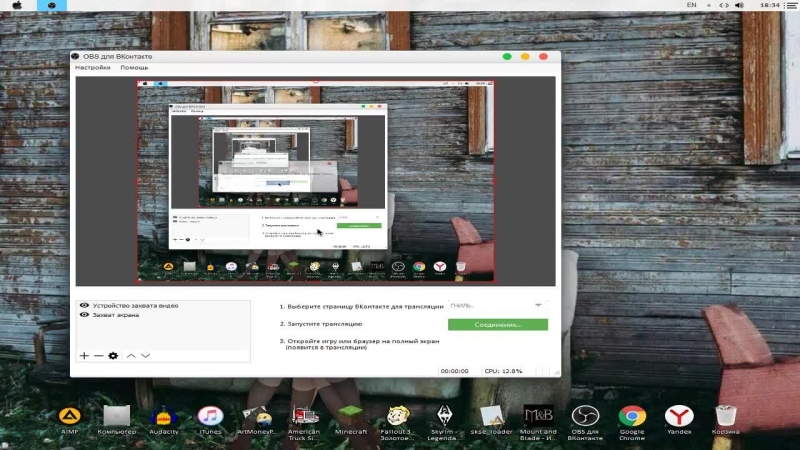Click the 'Запустите трансляцию' step text
The width and height of the screenshot is (800, 450).
[321, 324]
